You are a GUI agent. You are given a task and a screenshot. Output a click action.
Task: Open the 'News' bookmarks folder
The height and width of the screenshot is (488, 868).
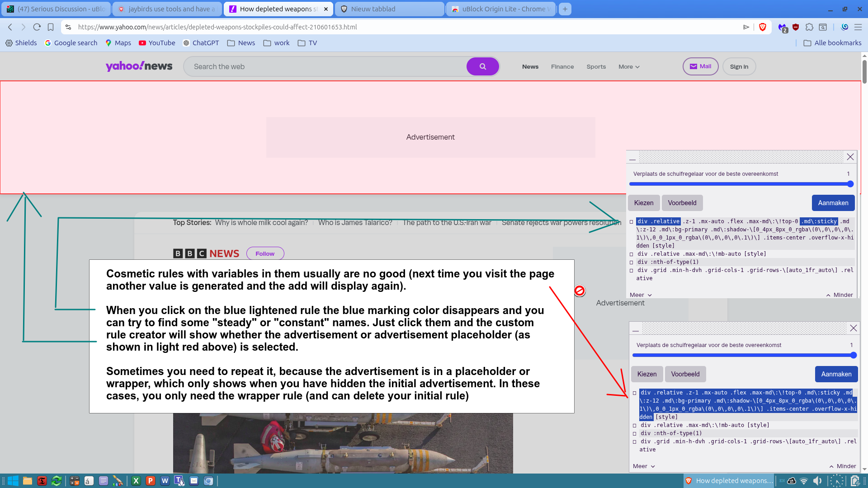(x=241, y=43)
